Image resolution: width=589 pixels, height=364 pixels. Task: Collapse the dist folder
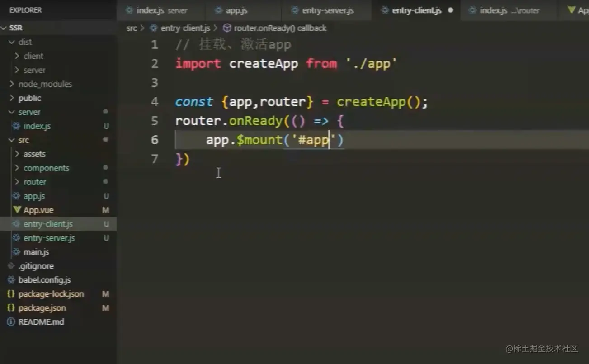point(12,42)
